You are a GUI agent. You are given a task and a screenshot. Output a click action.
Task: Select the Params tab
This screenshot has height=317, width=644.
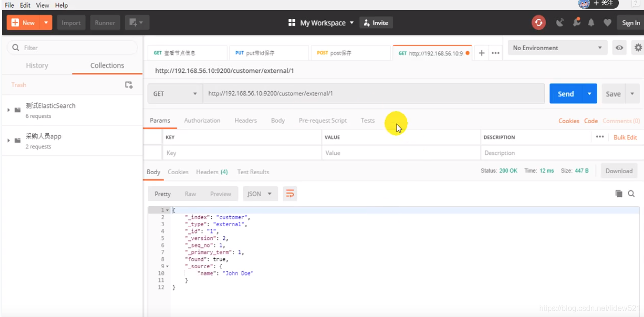[160, 121]
